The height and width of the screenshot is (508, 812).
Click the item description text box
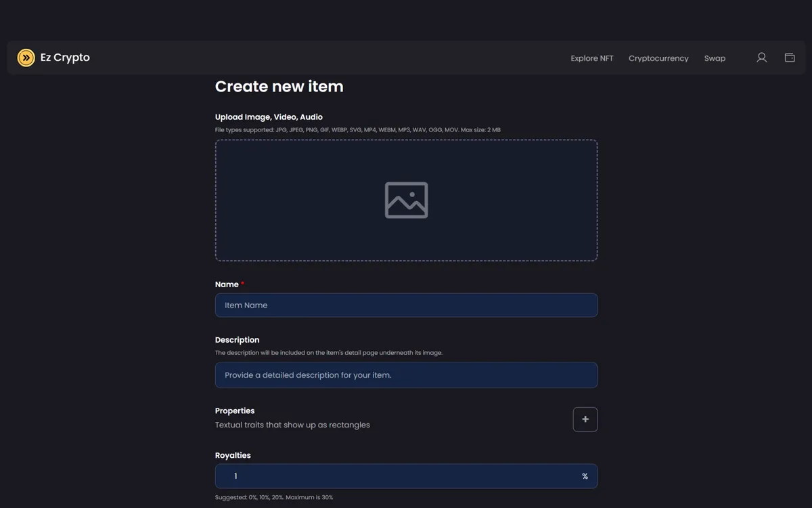point(406,375)
